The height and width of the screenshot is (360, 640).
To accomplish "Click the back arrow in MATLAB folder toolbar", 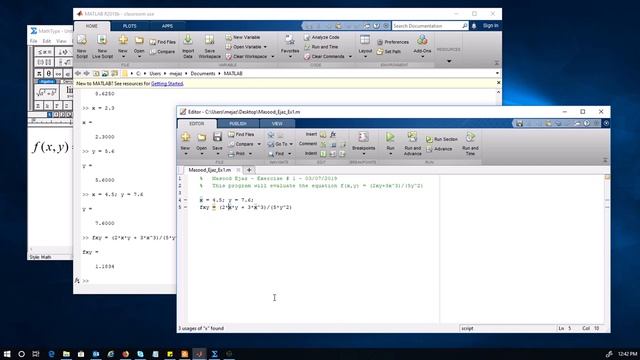I will 78,73.
